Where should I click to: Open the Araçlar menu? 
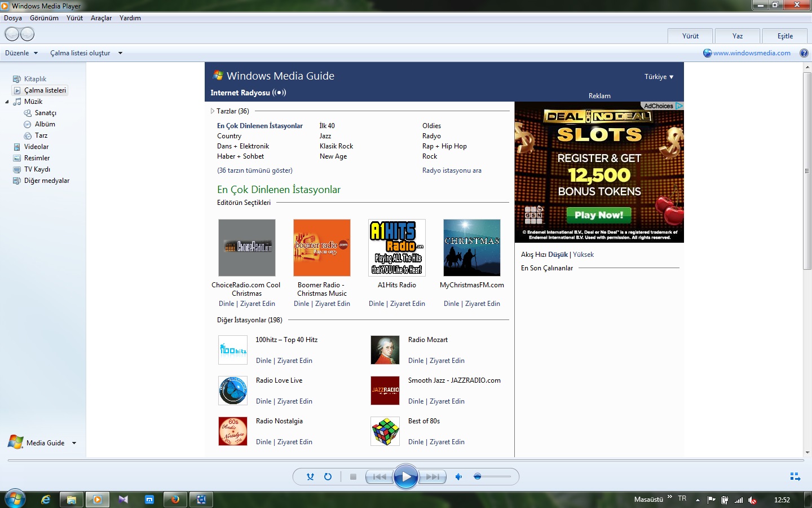(101, 18)
